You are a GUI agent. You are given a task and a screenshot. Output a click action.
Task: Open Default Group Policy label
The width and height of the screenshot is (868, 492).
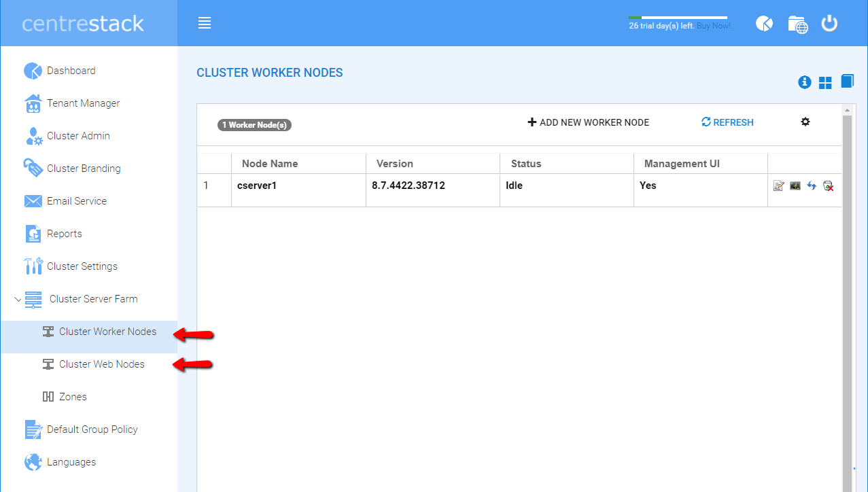point(92,429)
